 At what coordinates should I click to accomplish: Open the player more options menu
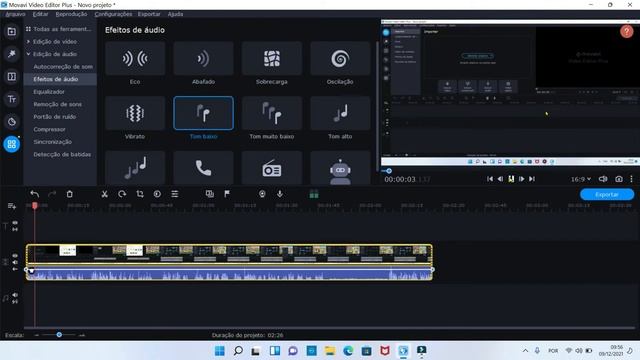coord(631,179)
